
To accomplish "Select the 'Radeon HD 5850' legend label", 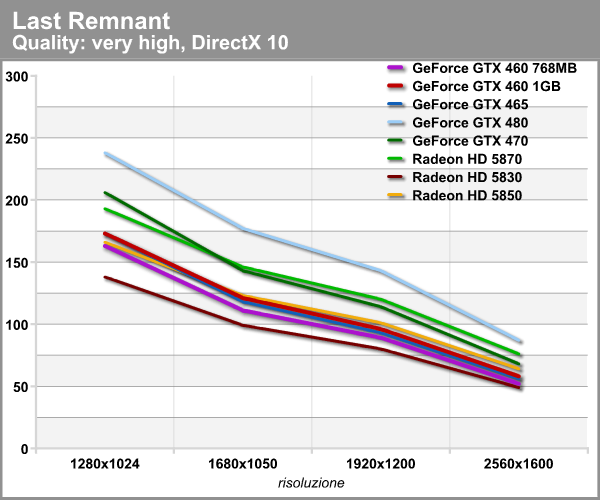I will [x=467, y=195].
